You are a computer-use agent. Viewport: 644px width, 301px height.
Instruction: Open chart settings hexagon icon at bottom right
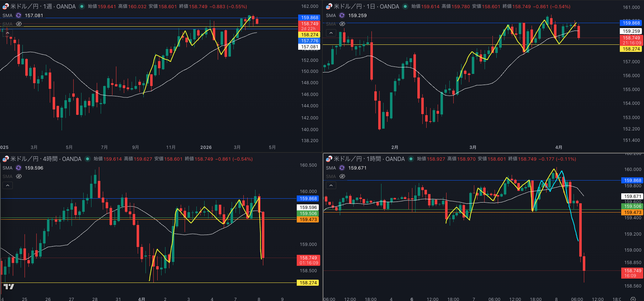point(633,299)
